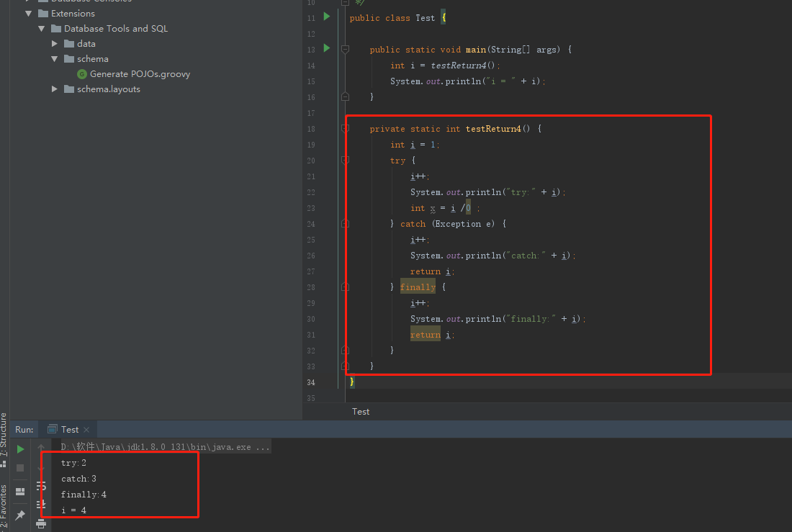This screenshot has width=792, height=532.
Task: Switch to the Test run tab
Action: 70,430
